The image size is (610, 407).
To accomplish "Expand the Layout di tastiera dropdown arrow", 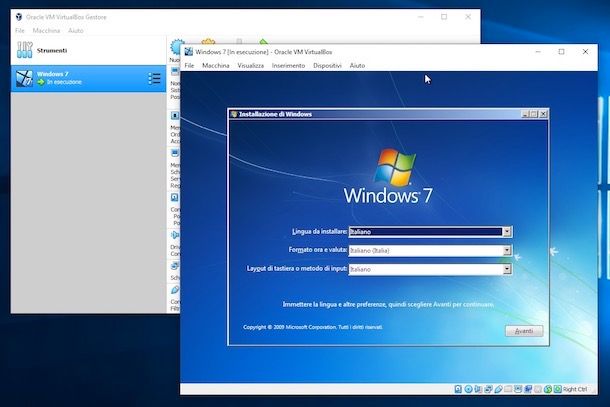I will (x=507, y=269).
